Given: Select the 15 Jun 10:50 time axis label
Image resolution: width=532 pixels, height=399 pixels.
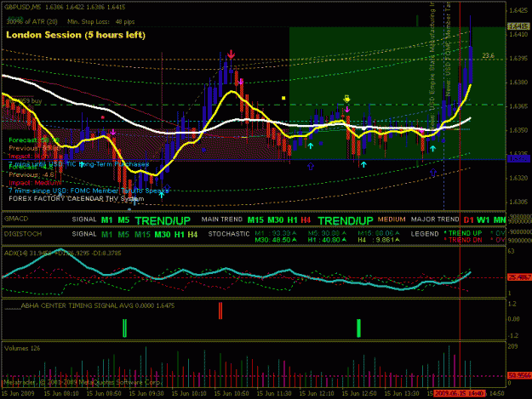Looking at the screenshot, I should pyautogui.click(x=232, y=394).
